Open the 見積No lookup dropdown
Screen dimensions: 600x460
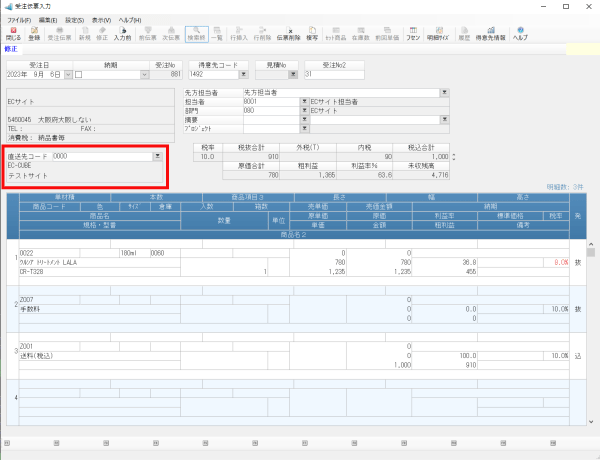tap(293, 75)
